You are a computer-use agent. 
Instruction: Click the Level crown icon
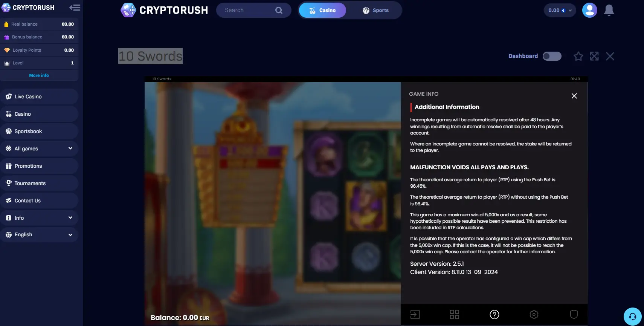pyautogui.click(x=7, y=63)
